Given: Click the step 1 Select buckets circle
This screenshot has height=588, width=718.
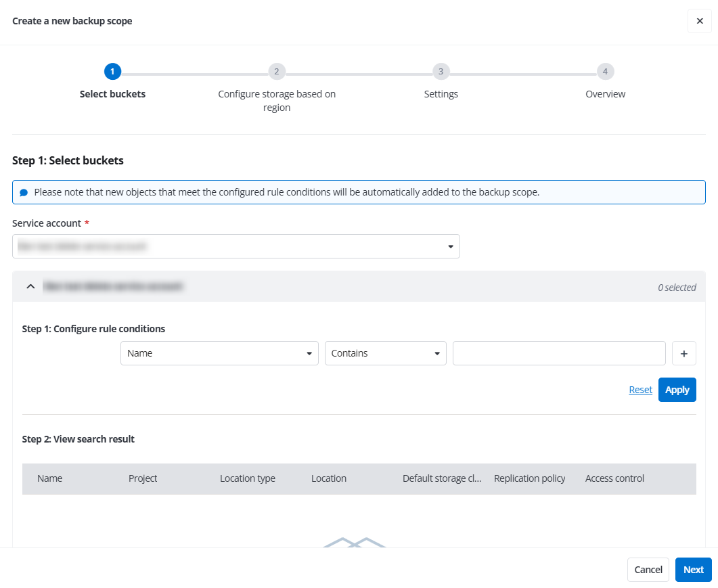Looking at the screenshot, I should pyautogui.click(x=112, y=71).
